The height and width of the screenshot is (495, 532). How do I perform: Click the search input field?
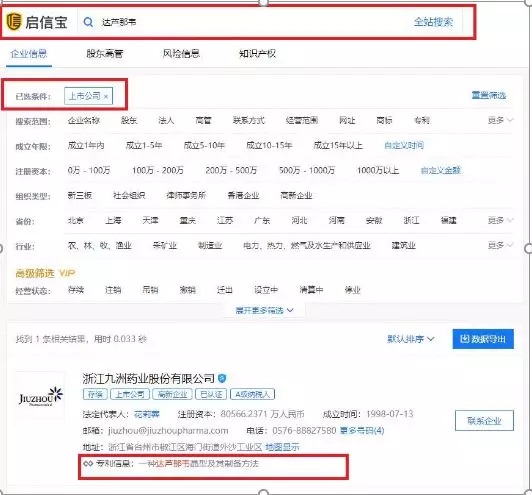[x=248, y=22]
